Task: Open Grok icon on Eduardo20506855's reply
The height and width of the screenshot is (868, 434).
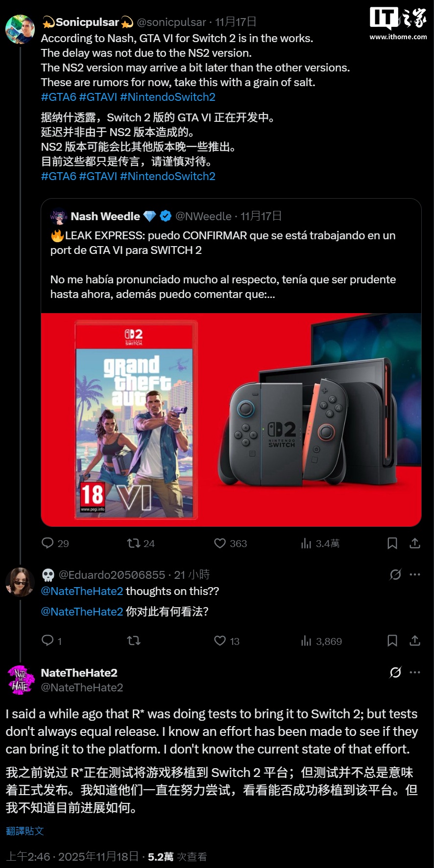Action: click(x=395, y=574)
